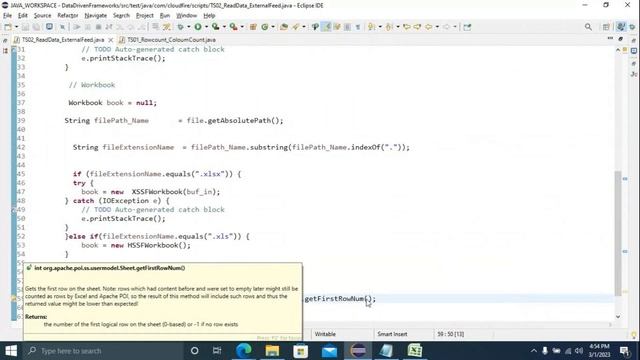Screen dimensions: 640x360
Task: Toggle Word Wrap toolbar icon
Action: click(337, 27)
